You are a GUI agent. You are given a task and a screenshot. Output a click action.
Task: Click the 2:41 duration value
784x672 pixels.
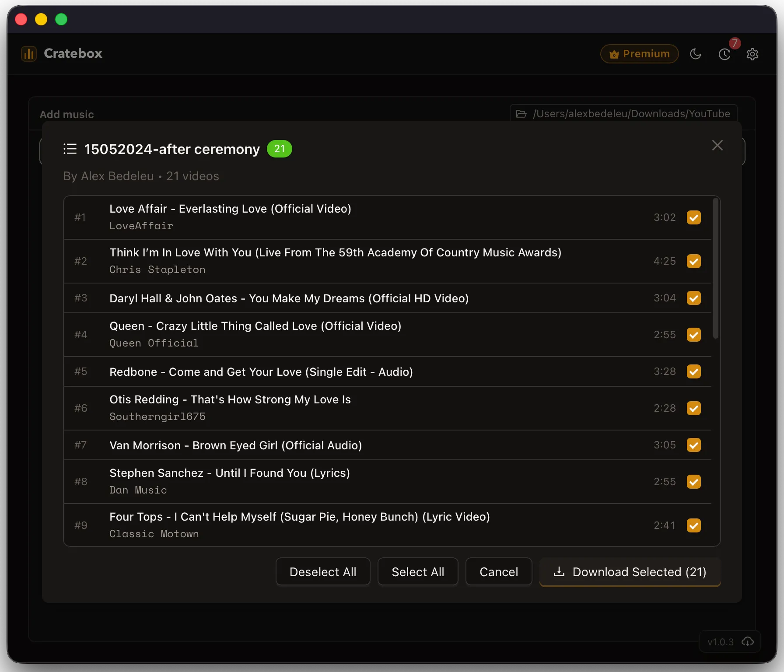[665, 525]
